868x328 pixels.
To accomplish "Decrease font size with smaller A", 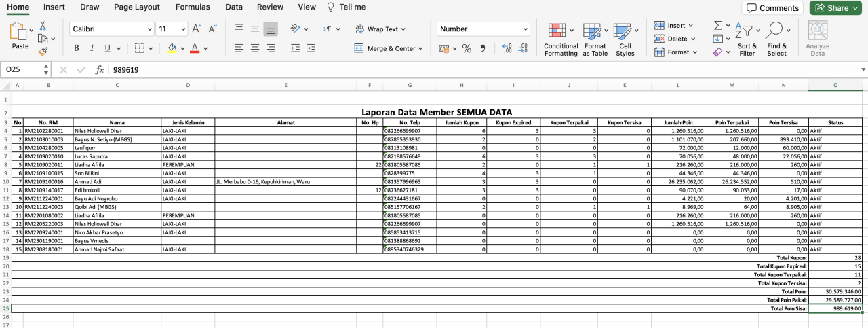I will (212, 29).
